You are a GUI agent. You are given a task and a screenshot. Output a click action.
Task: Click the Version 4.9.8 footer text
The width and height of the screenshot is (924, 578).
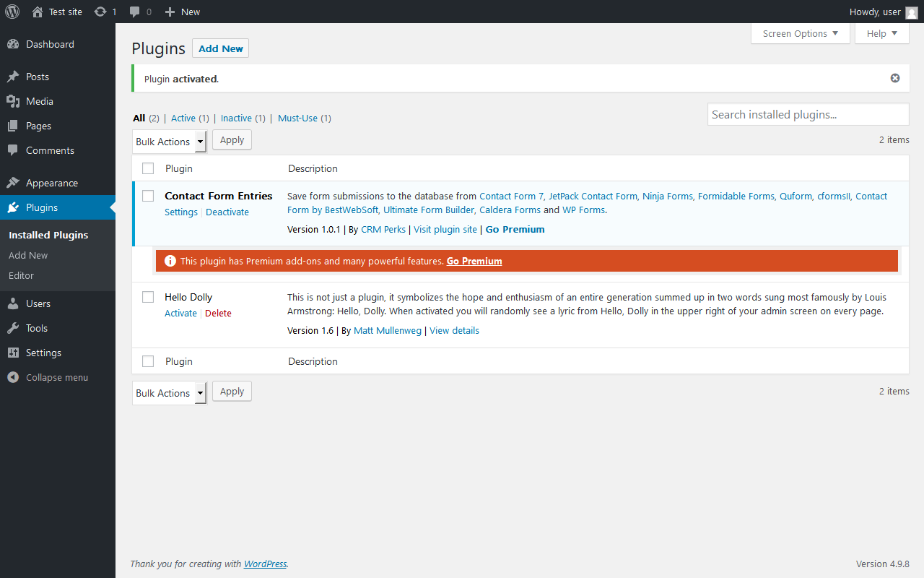tap(883, 564)
